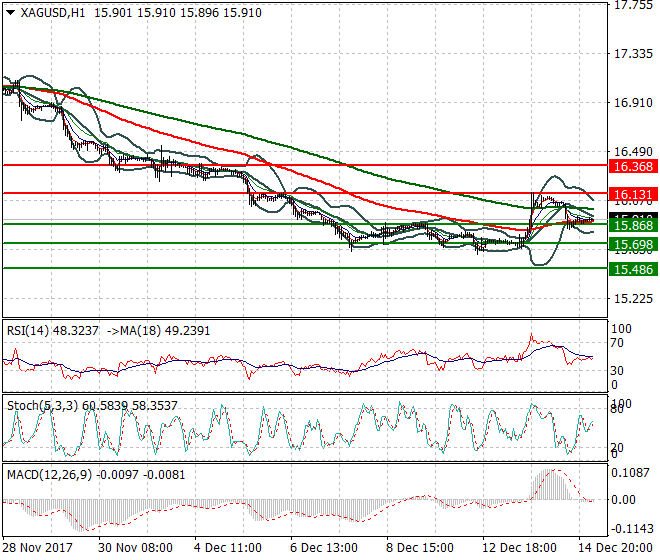Select the 16.131 red resistance level label
The height and width of the screenshot is (560, 660).
tap(633, 195)
